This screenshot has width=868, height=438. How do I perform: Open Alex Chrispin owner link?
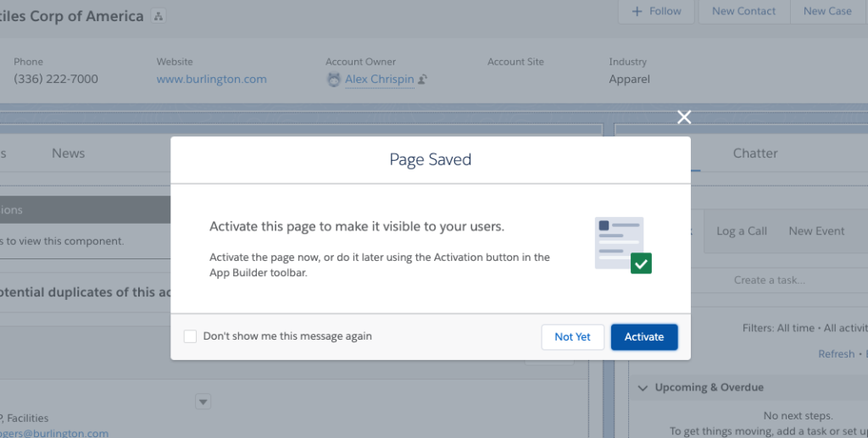tap(379, 79)
